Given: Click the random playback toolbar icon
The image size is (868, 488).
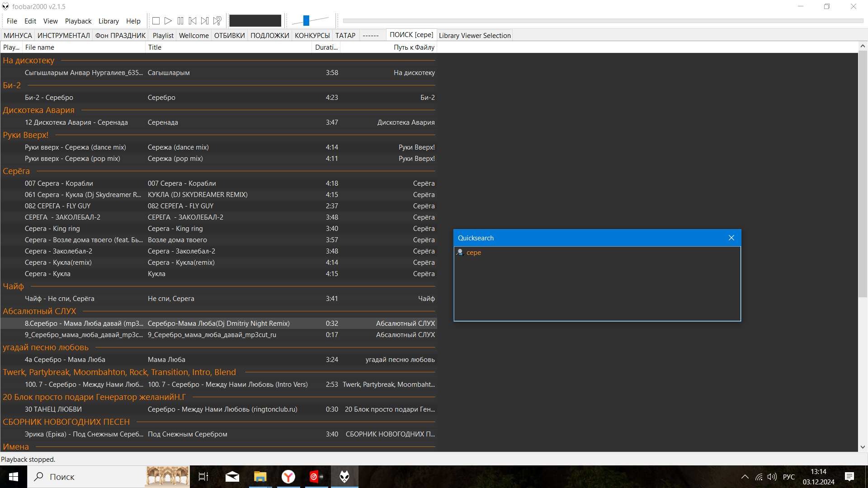Looking at the screenshot, I should (x=217, y=21).
